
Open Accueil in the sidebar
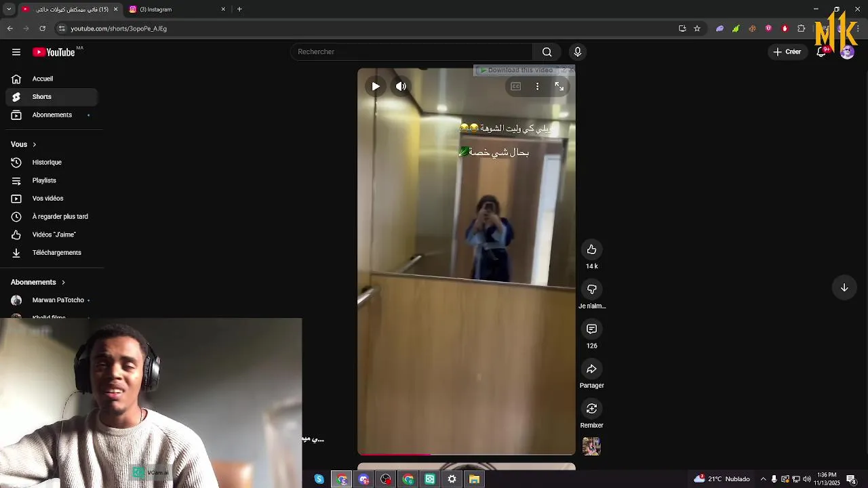click(x=52, y=79)
